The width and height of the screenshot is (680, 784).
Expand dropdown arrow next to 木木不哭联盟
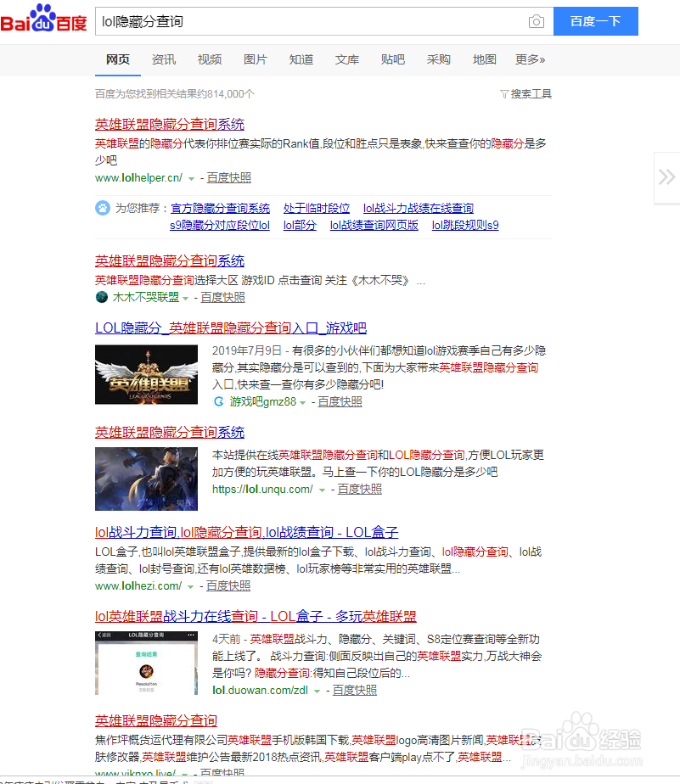point(186,298)
